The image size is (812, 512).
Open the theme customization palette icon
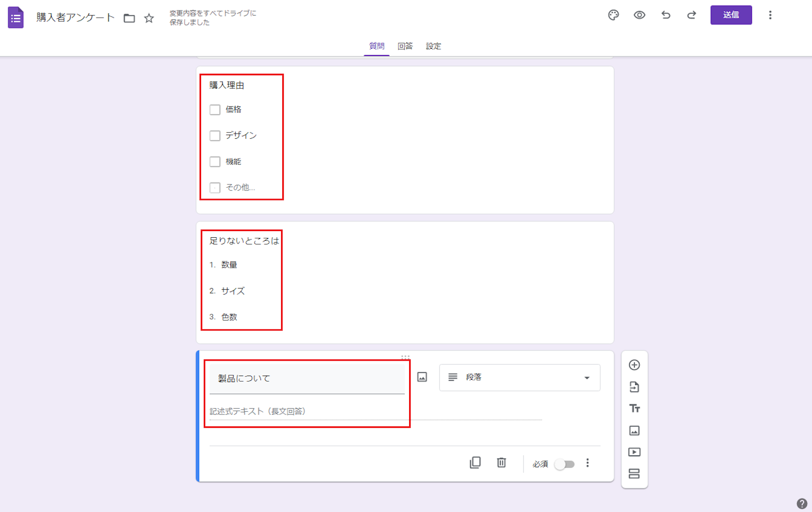point(613,15)
